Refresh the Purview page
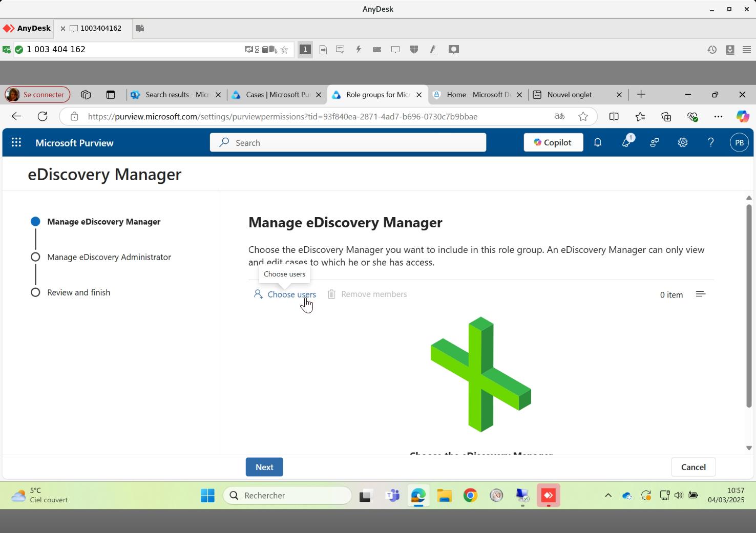Viewport: 756px width, 533px height. [43, 116]
